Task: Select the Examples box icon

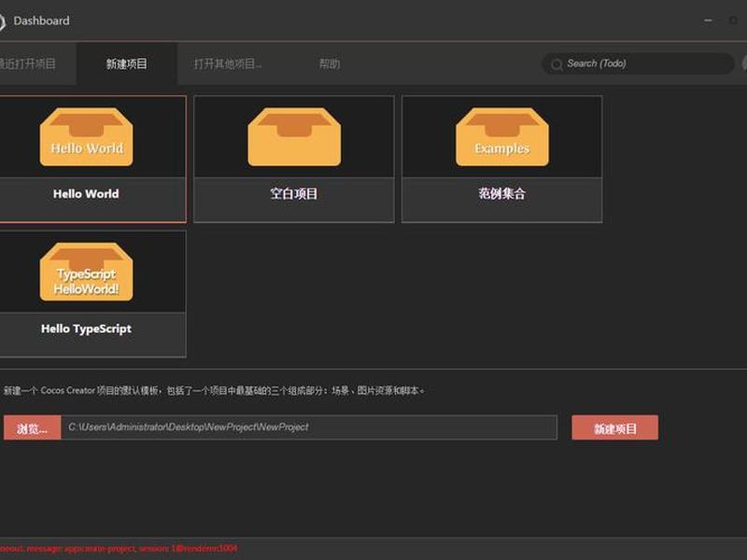Action: (x=502, y=136)
